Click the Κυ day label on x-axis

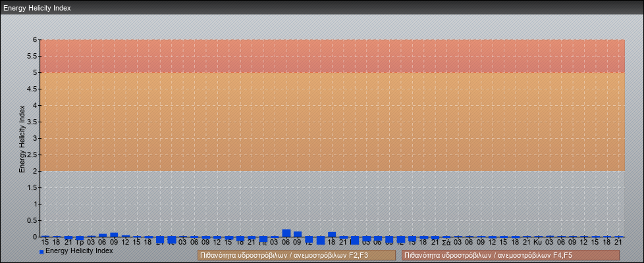coord(538,243)
